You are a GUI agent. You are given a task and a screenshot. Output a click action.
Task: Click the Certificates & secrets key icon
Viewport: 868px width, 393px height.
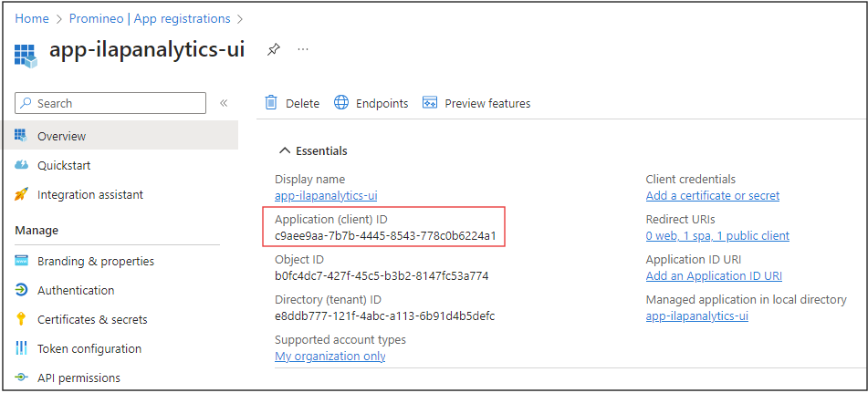(21, 319)
